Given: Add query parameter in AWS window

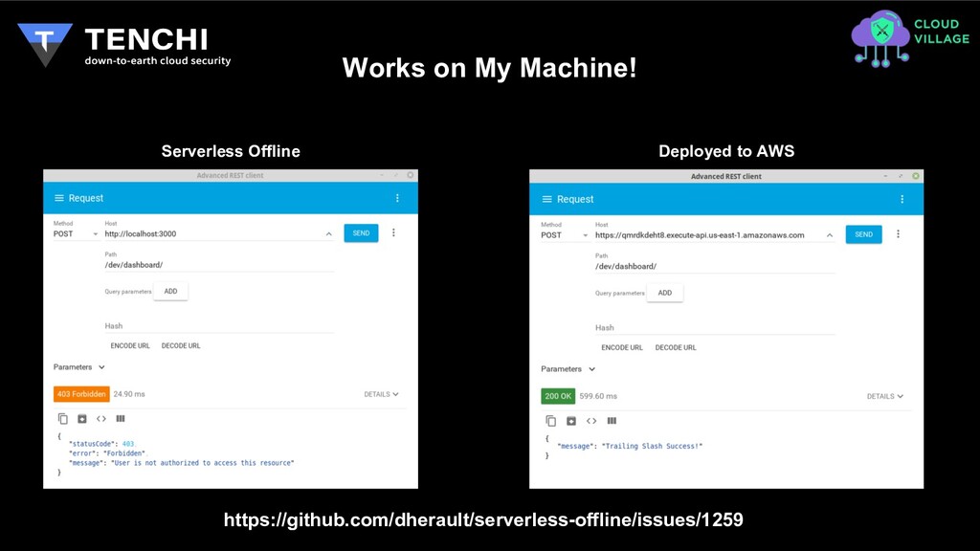Looking at the screenshot, I should coord(665,293).
